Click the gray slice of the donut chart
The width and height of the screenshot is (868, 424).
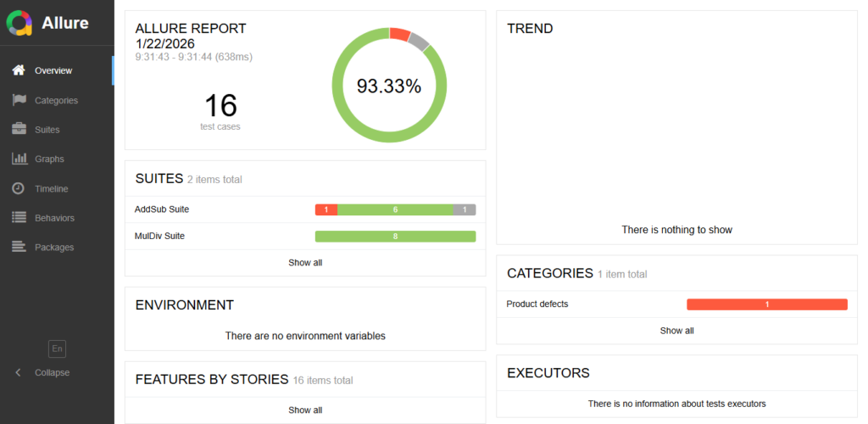(x=420, y=42)
